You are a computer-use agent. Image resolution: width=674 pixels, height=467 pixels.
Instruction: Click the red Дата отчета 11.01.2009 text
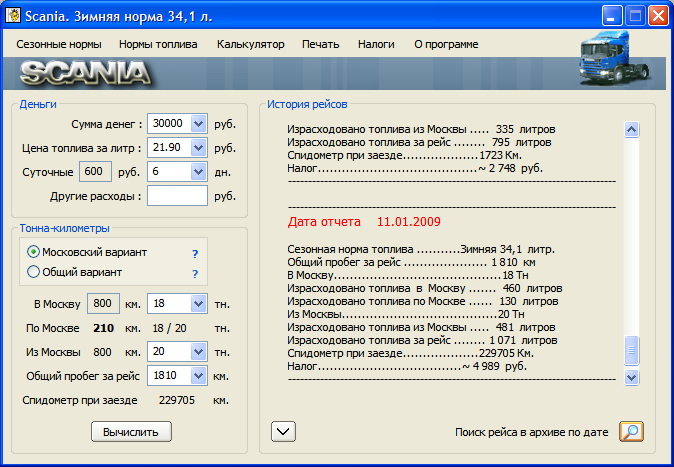(x=364, y=222)
